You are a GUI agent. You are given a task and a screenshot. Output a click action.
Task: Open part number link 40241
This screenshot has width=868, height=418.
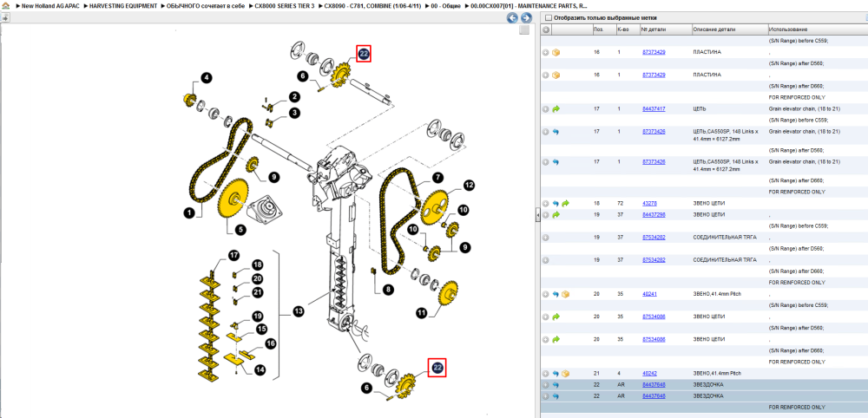click(x=649, y=294)
